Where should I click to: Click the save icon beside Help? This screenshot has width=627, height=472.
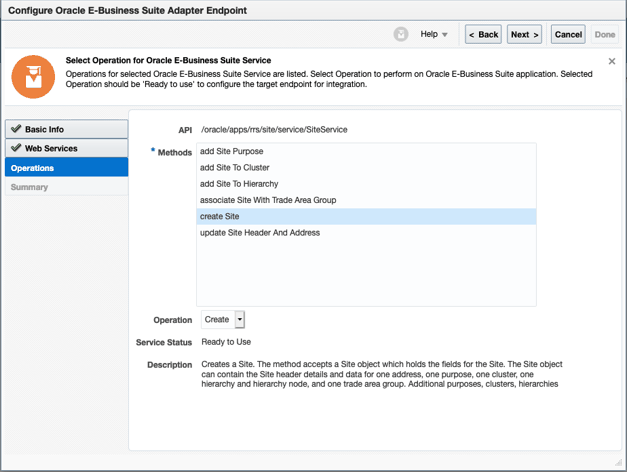click(401, 34)
